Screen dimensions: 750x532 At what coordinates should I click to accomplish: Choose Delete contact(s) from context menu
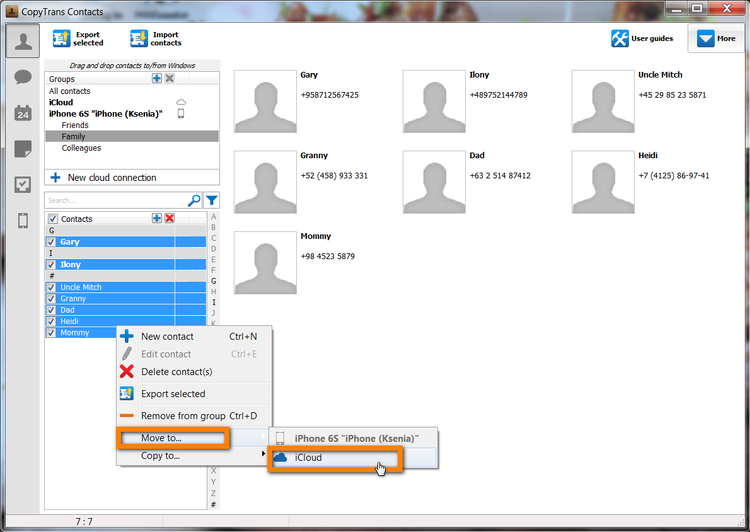click(194, 372)
